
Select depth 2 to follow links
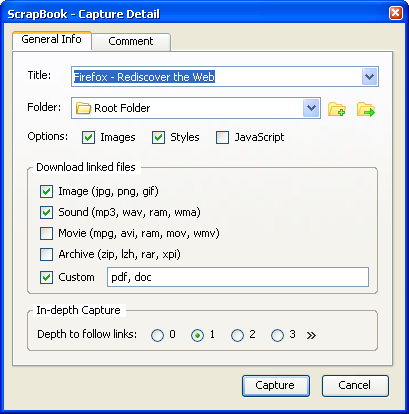(237, 335)
